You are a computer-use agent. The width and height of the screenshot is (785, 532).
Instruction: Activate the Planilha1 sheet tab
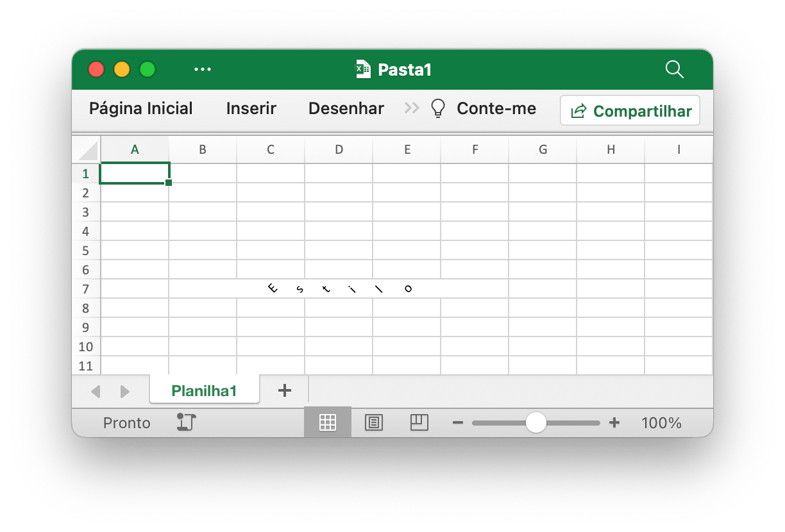(x=204, y=390)
